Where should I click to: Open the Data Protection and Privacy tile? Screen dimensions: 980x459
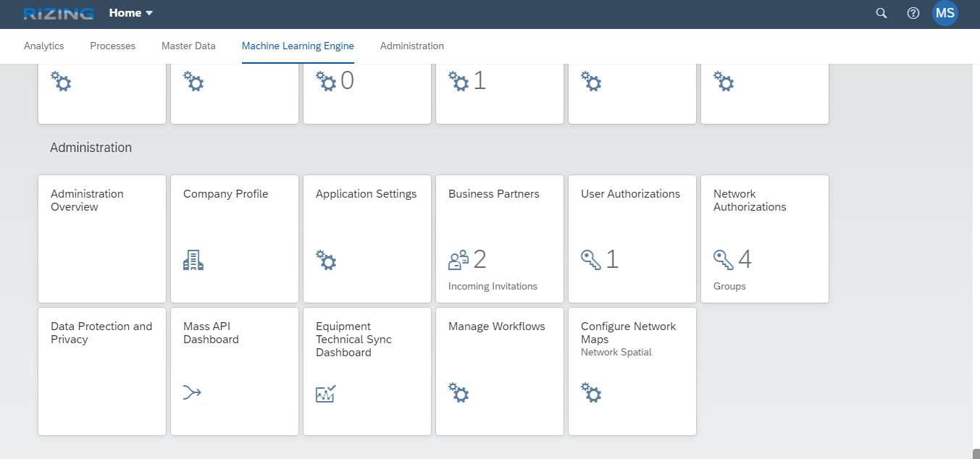102,371
